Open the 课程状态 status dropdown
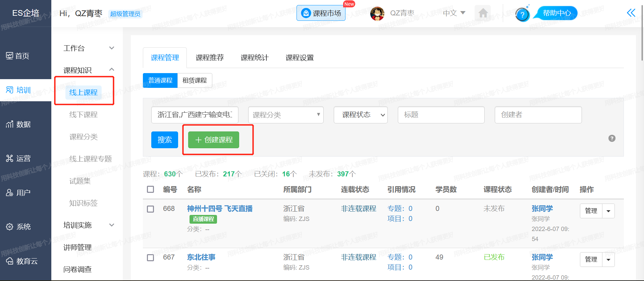The width and height of the screenshot is (644, 281). click(361, 115)
